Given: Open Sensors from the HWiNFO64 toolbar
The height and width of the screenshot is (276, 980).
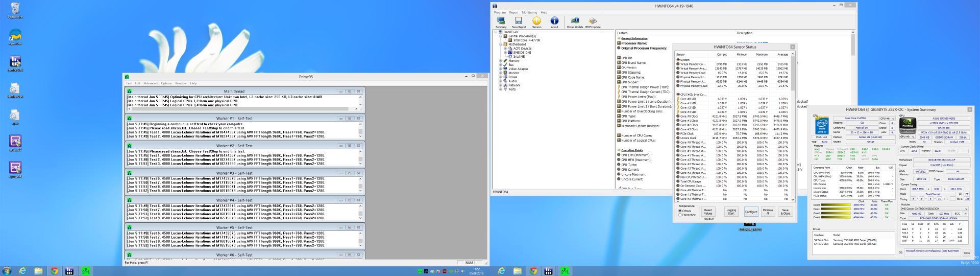Looking at the screenshot, I should click(536, 22).
